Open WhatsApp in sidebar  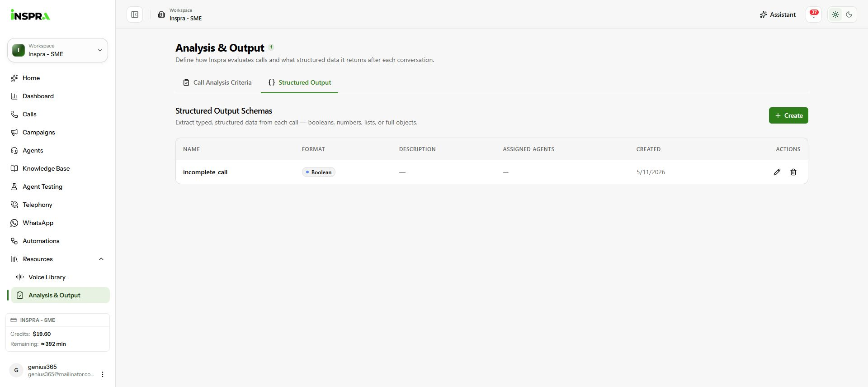coord(57,223)
